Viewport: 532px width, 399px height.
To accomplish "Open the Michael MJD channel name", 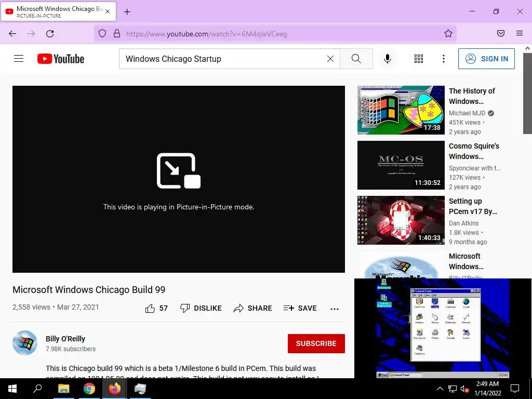I will [467, 113].
